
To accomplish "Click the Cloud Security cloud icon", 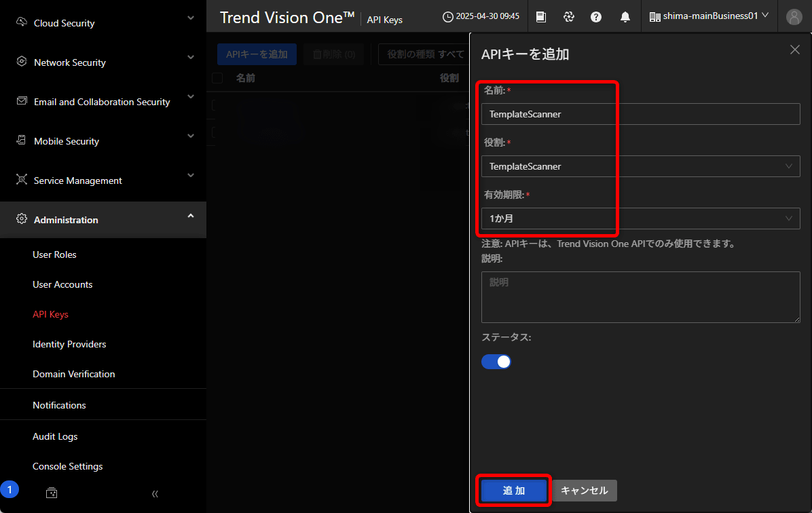I will click(21, 22).
